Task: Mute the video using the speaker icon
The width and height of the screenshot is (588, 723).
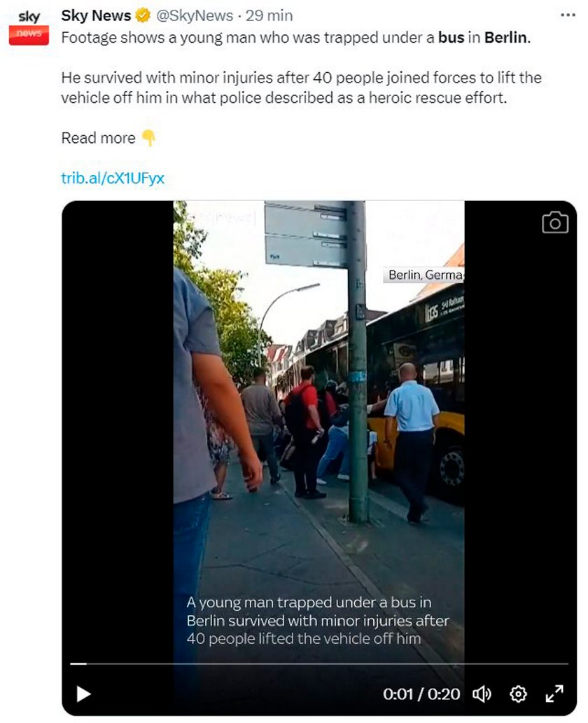Action: point(482,694)
